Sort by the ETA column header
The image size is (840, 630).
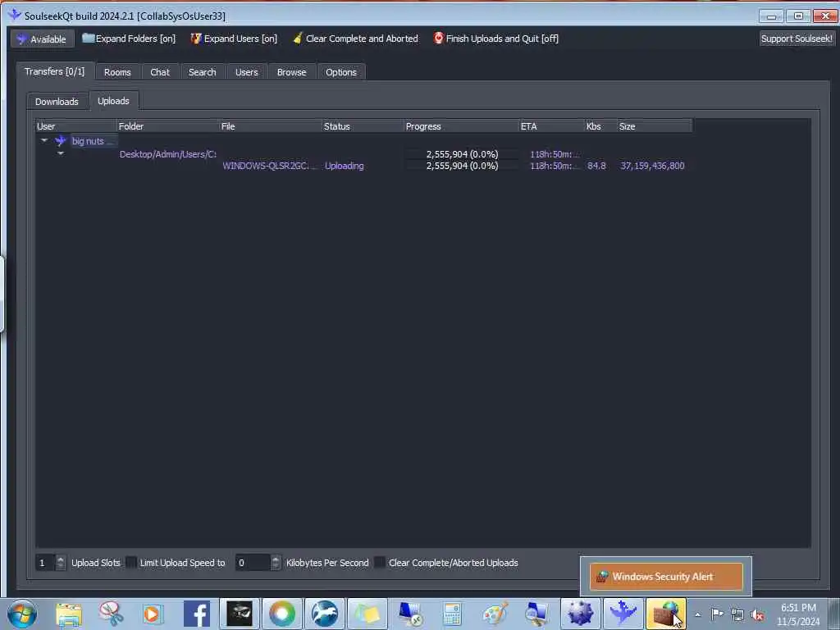click(x=552, y=126)
